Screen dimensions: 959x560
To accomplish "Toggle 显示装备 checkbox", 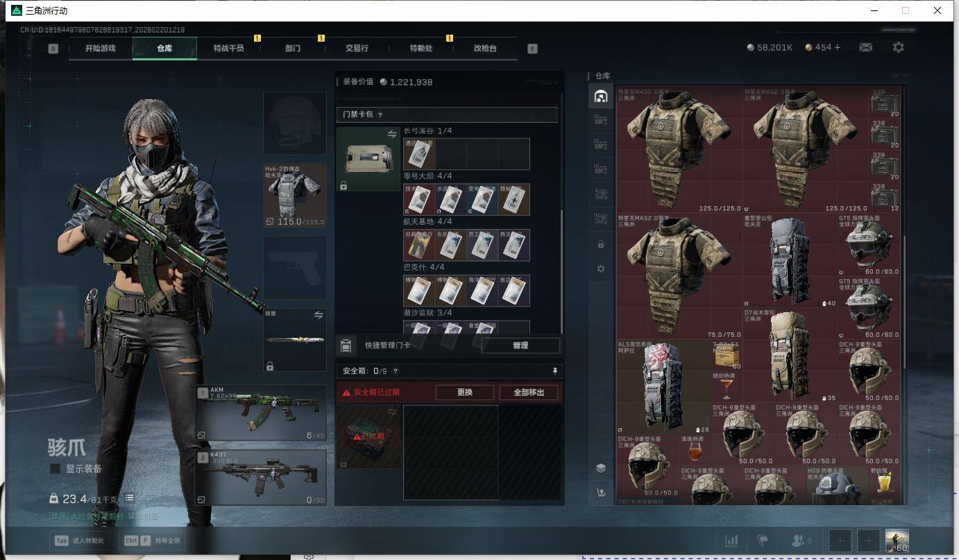I will click(x=55, y=469).
